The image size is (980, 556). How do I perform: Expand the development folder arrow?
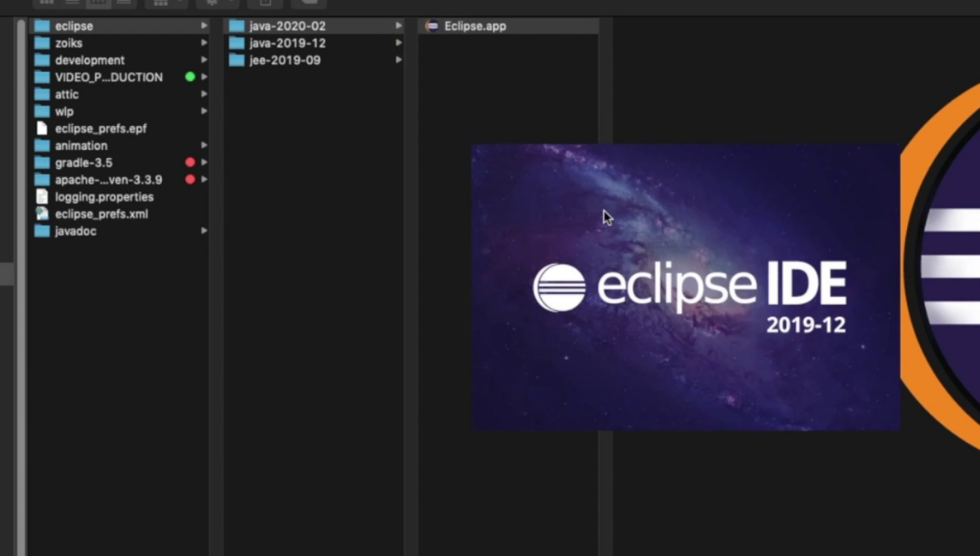pos(204,60)
